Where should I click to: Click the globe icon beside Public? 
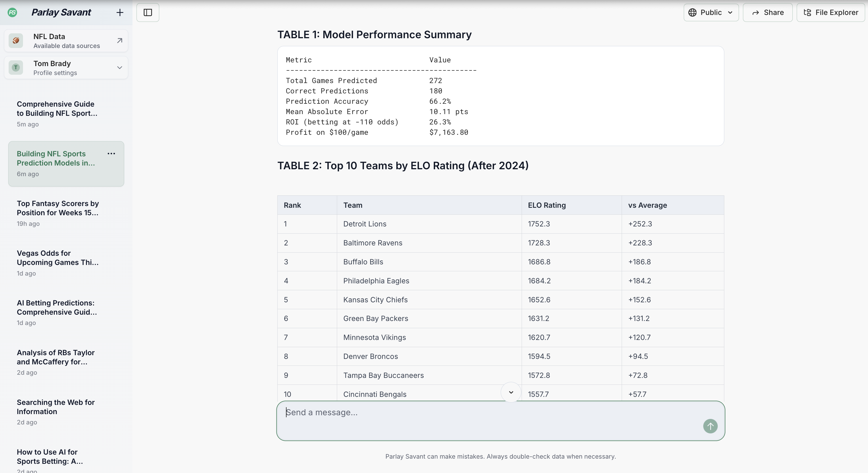pos(692,12)
